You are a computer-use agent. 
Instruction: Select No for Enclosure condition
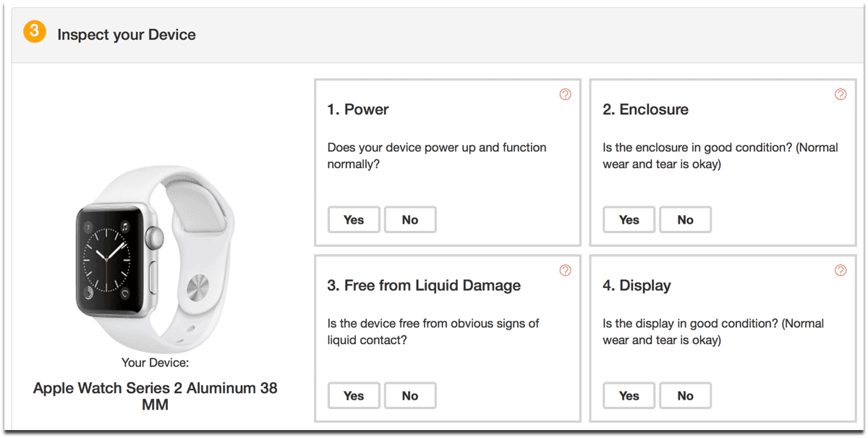(685, 219)
